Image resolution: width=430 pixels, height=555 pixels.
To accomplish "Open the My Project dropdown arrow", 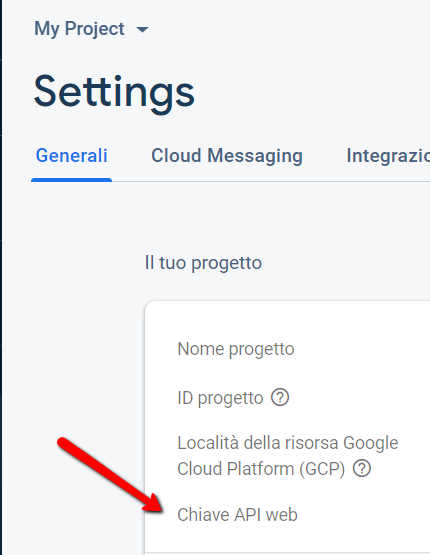I will click(x=142, y=30).
